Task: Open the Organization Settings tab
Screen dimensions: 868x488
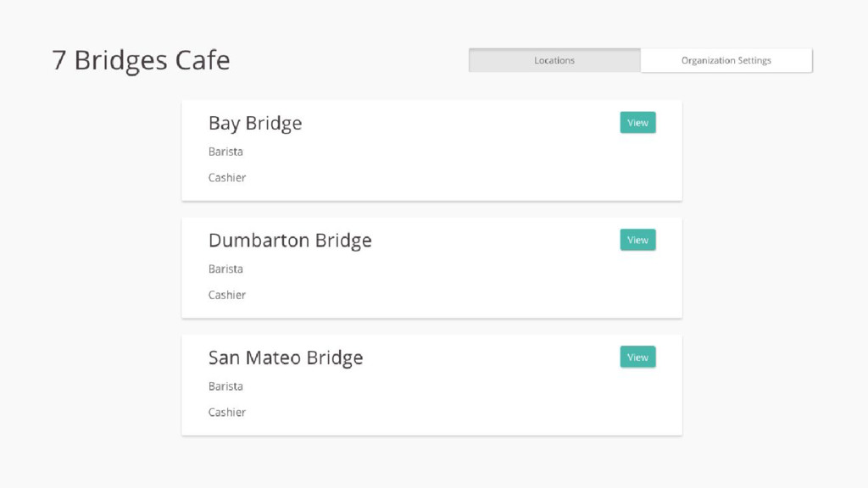Action: coord(726,60)
